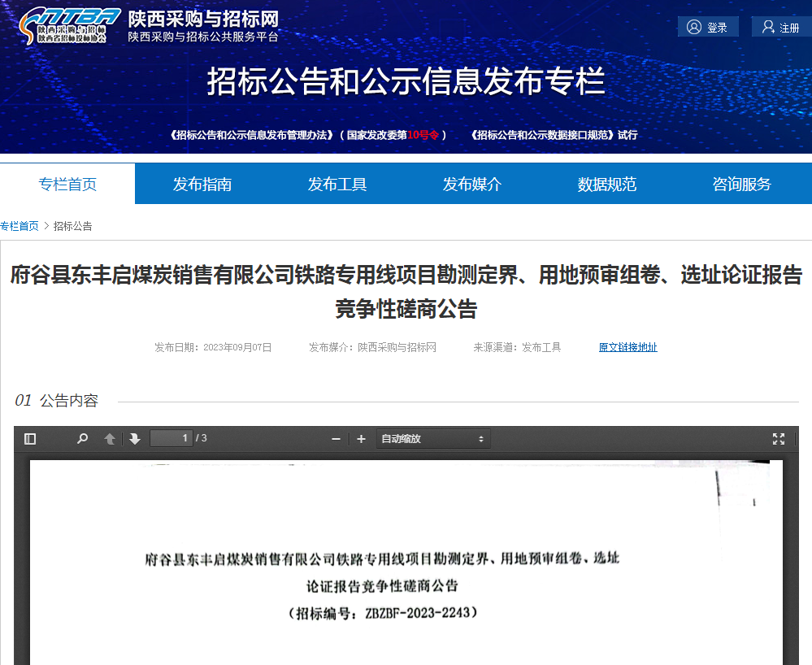Click the 专栏首页 breadcrumb link
The image size is (812, 665).
tap(20, 226)
